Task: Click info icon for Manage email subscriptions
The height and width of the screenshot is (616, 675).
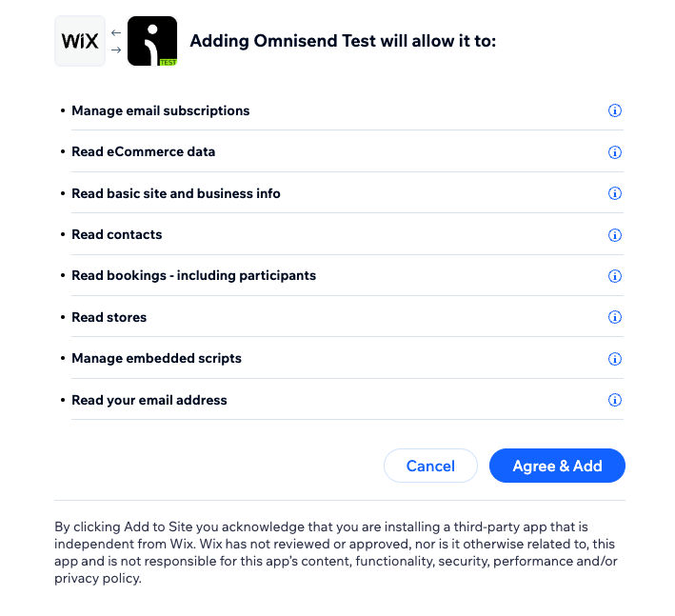Action: (x=614, y=110)
